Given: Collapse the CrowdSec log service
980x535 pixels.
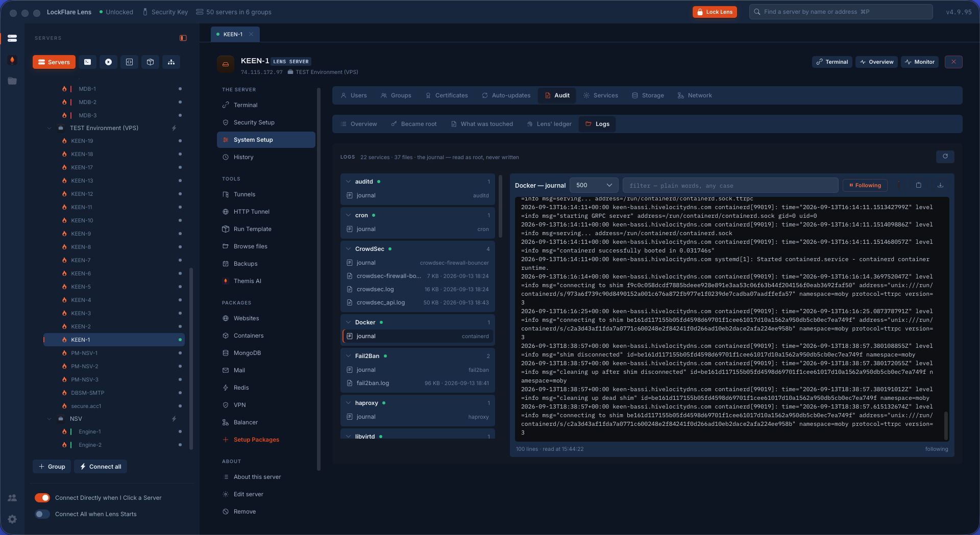Looking at the screenshot, I should click(348, 249).
